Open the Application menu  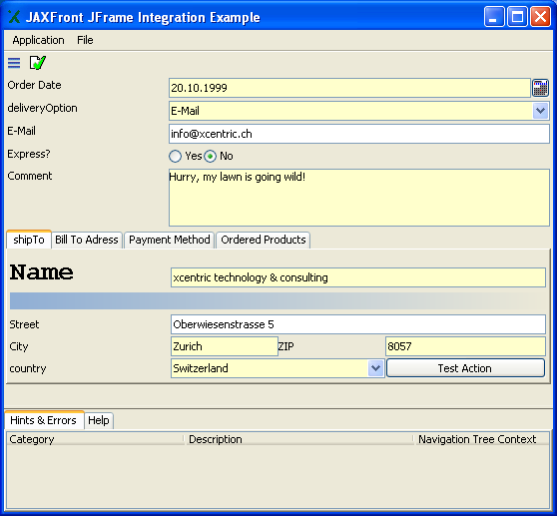(38, 40)
